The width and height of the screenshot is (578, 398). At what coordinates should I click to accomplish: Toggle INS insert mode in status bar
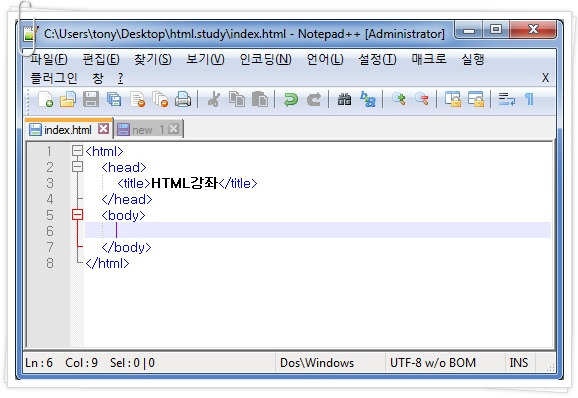point(518,363)
